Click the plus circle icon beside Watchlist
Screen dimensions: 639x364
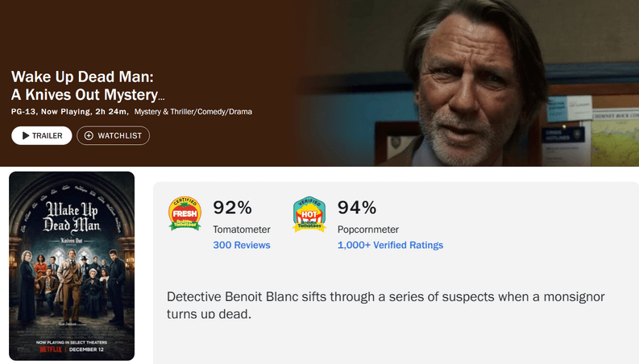point(89,135)
